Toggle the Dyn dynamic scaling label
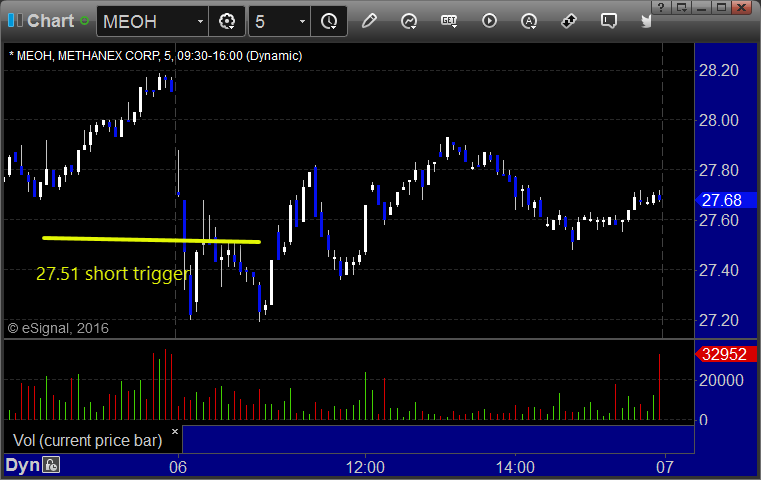The height and width of the screenshot is (480, 761). pos(22,465)
